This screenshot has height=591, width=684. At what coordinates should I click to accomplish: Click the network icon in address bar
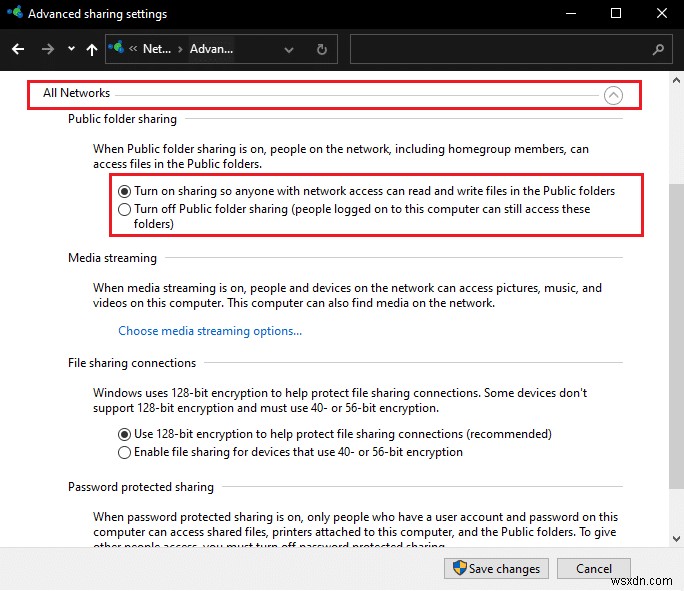tap(116, 47)
